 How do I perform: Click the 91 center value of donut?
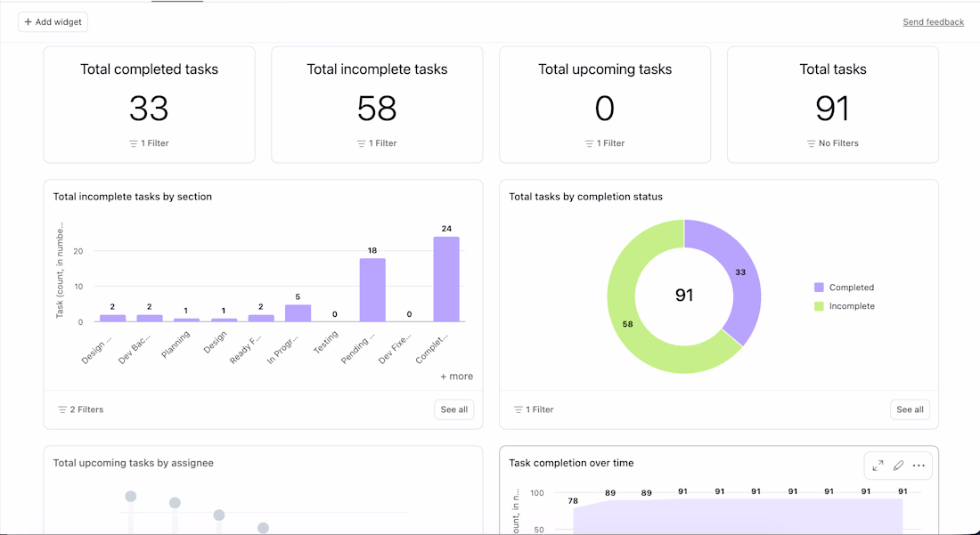tap(684, 295)
